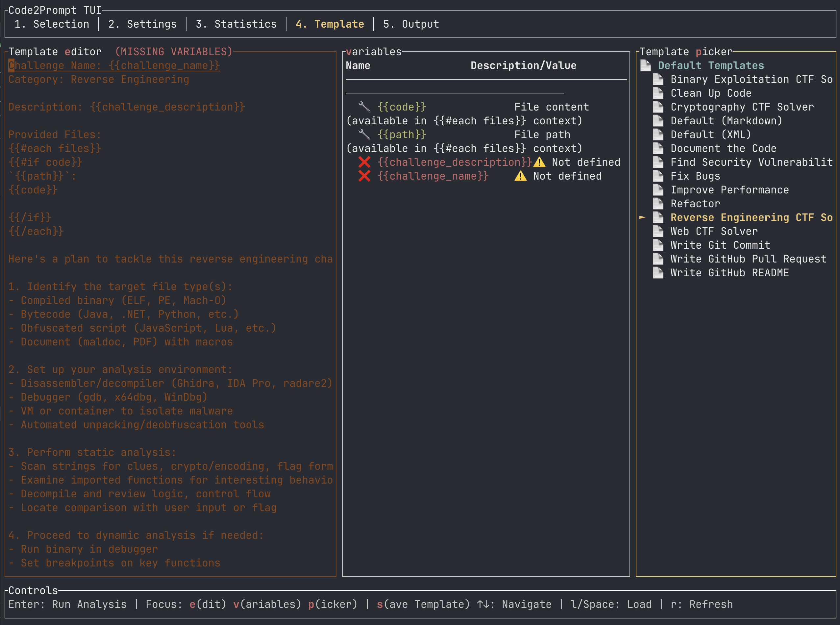Click file icon beside Web CTF Solver

pyautogui.click(x=658, y=231)
